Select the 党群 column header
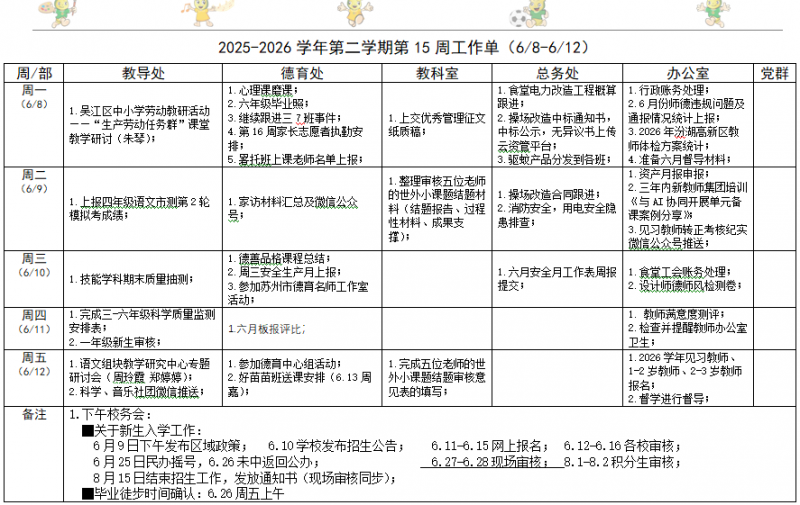This screenshot has height=505, width=800. pos(774,73)
